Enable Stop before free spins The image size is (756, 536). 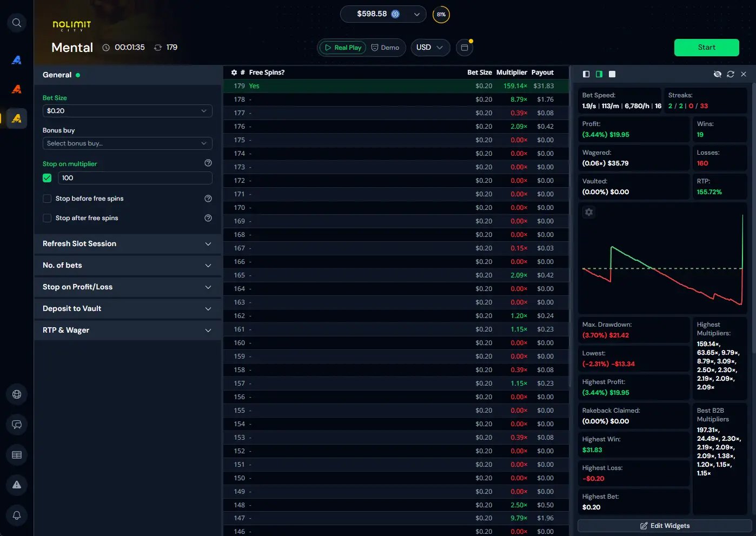tap(47, 198)
